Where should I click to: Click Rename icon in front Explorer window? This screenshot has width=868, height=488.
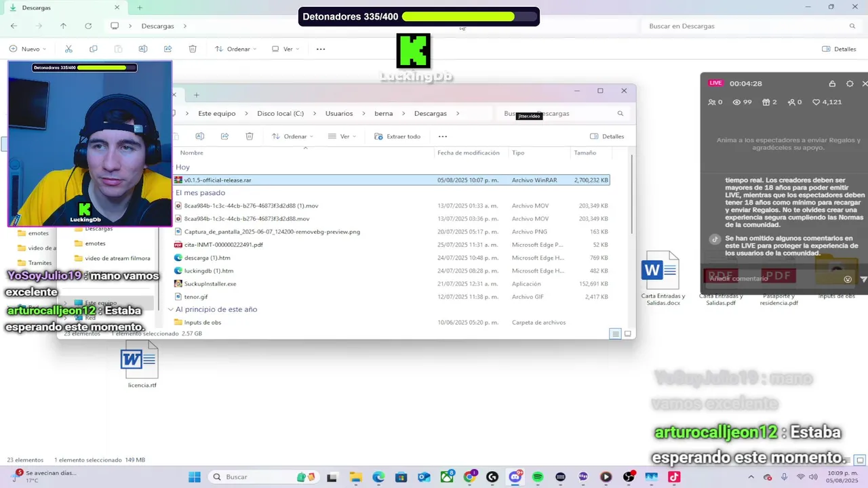(199, 136)
